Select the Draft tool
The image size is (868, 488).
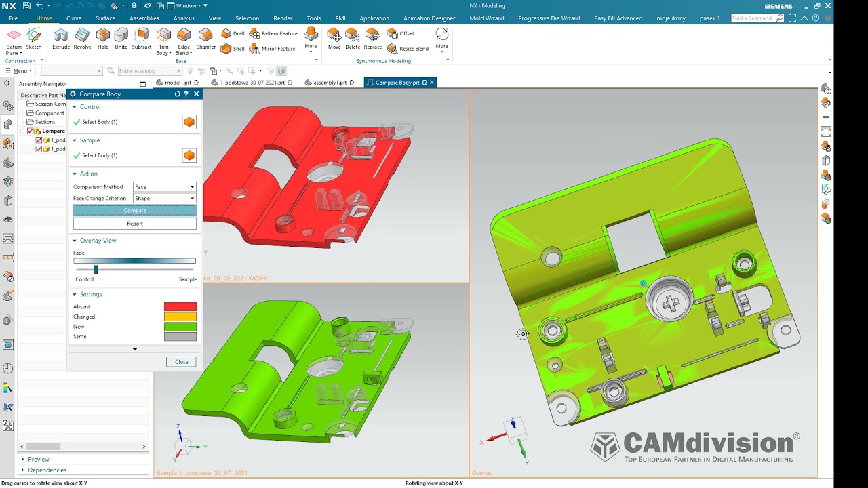pyautogui.click(x=233, y=33)
